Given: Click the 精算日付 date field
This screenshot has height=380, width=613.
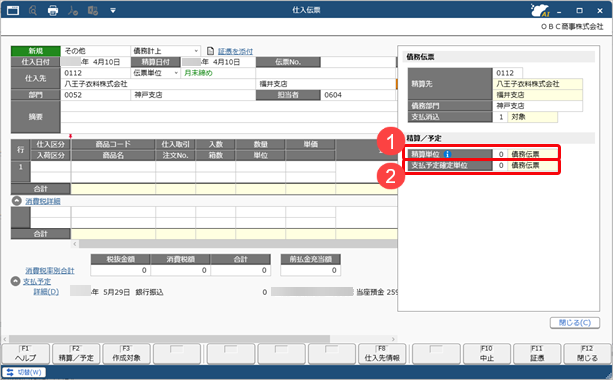Looking at the screenshot, I should pyautogui.click(x=218, y=62).
